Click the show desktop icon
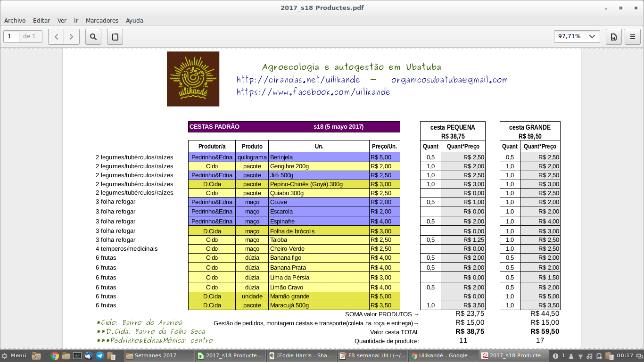Image resolution: width=644 pixels, height=362 pixels. (x=639, y=356)
